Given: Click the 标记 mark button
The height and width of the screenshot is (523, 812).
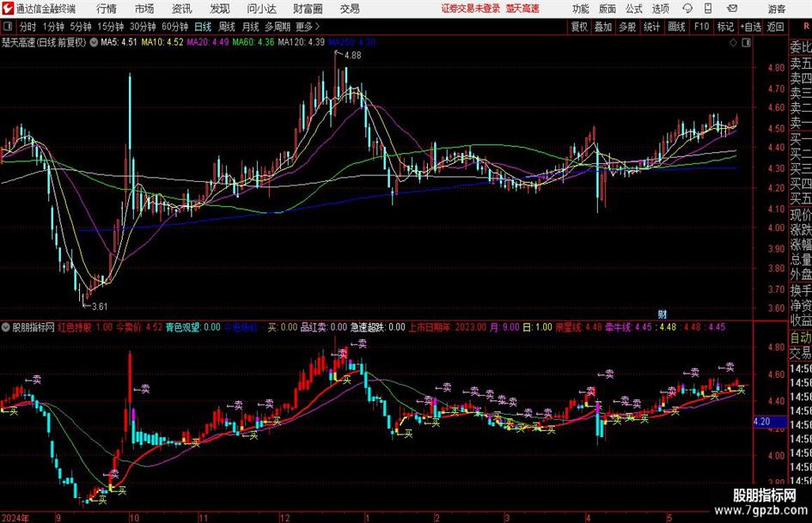Looking at the screenshot, I should coord(725,27).
